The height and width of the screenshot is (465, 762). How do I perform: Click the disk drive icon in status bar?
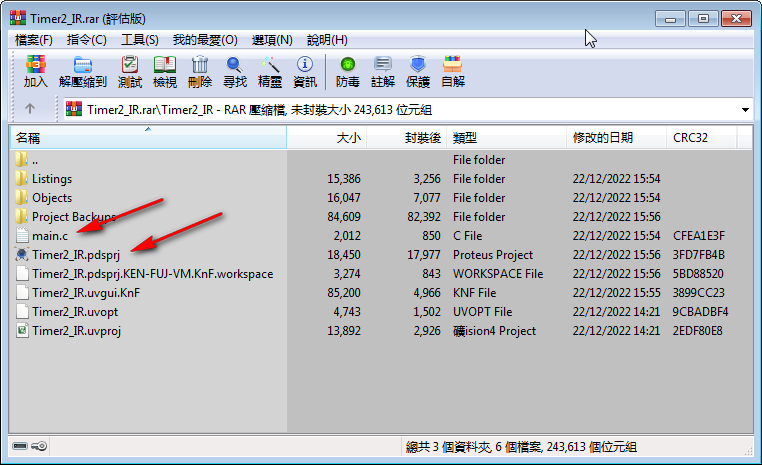(x=20, y=446)
